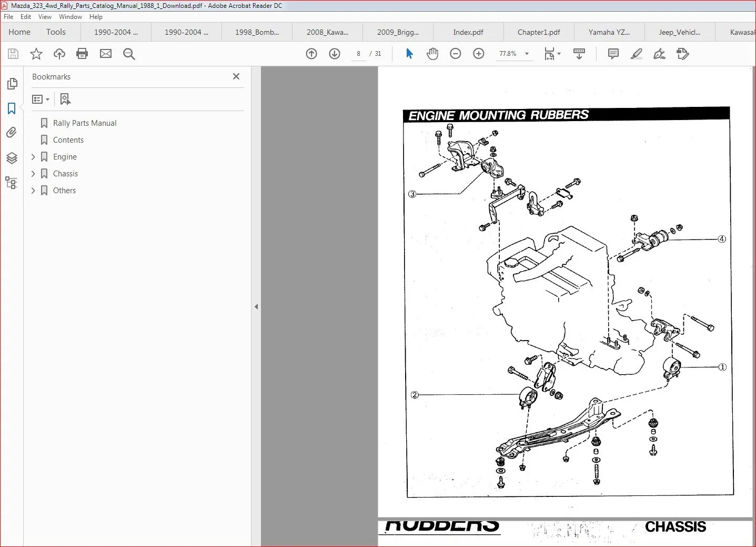Go to previous page with the up arrow
The image size is (756, 547).
point(311,54)
